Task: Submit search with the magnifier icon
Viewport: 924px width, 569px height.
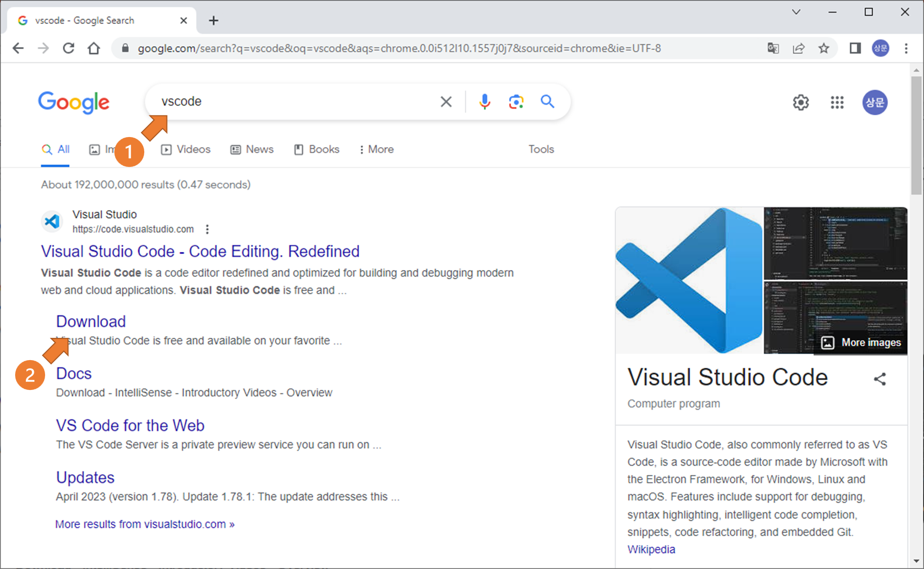Action: [x=547, y=102]
